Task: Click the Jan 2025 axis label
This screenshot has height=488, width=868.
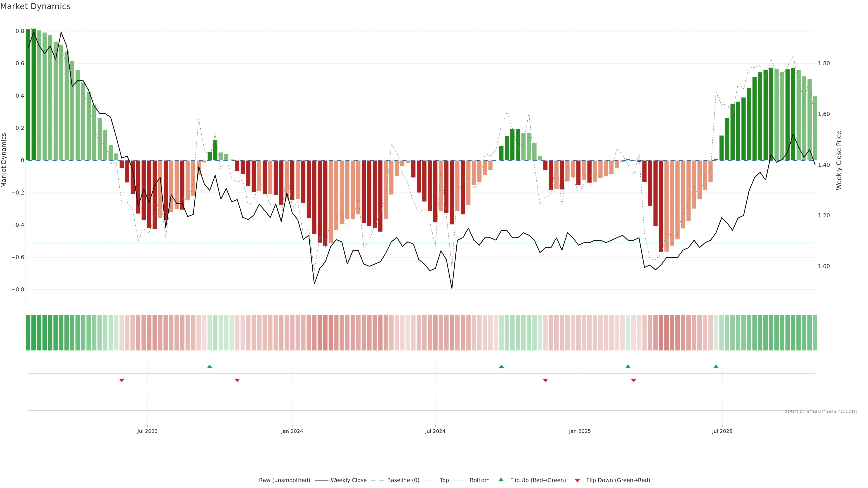Action: [580, 431]
